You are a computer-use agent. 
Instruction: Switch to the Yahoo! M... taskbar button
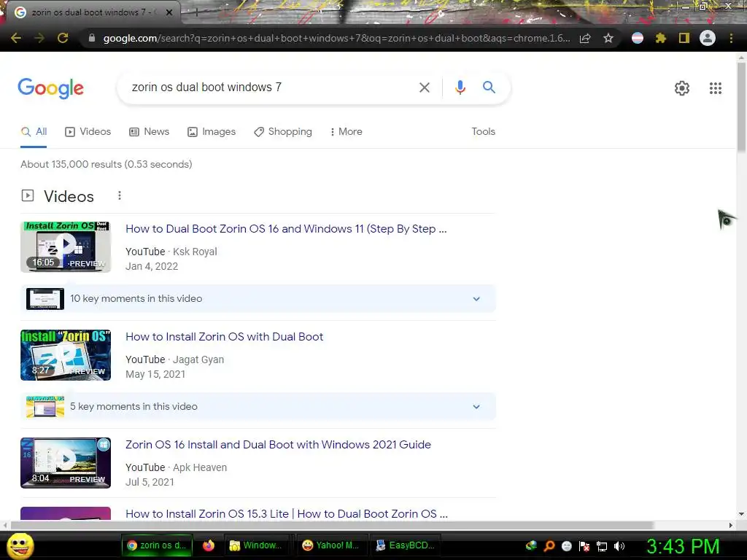tap(330, 545)
